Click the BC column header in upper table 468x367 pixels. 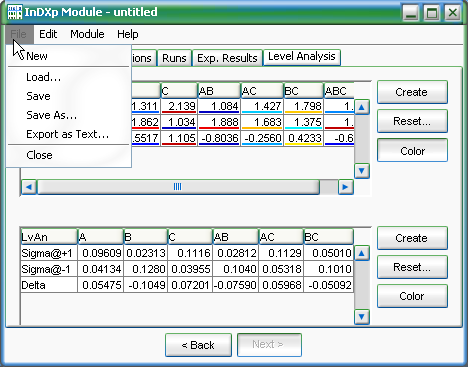(x=304, y=91)
